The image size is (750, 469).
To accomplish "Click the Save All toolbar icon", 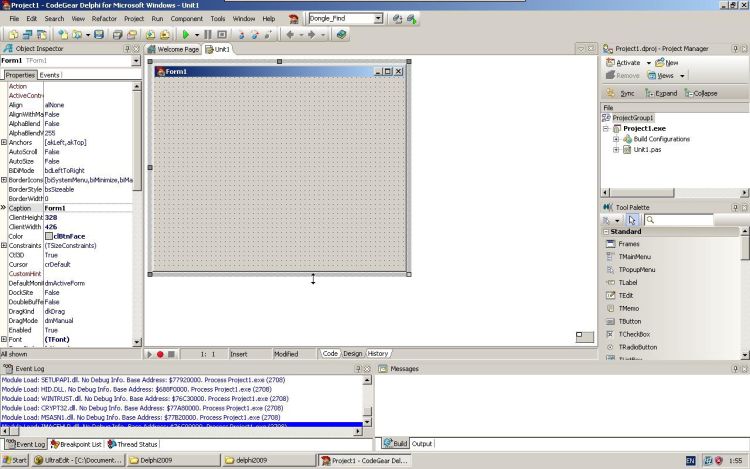I will coord(117,34).
